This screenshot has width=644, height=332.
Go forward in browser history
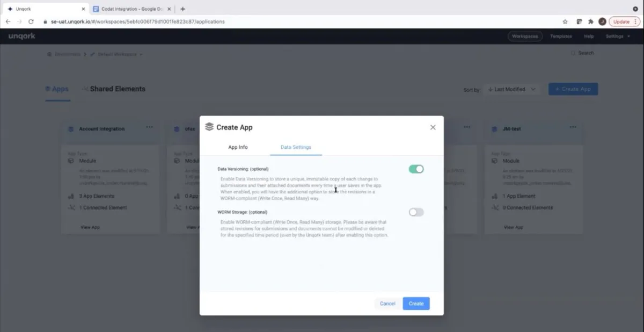pos(19,21)
